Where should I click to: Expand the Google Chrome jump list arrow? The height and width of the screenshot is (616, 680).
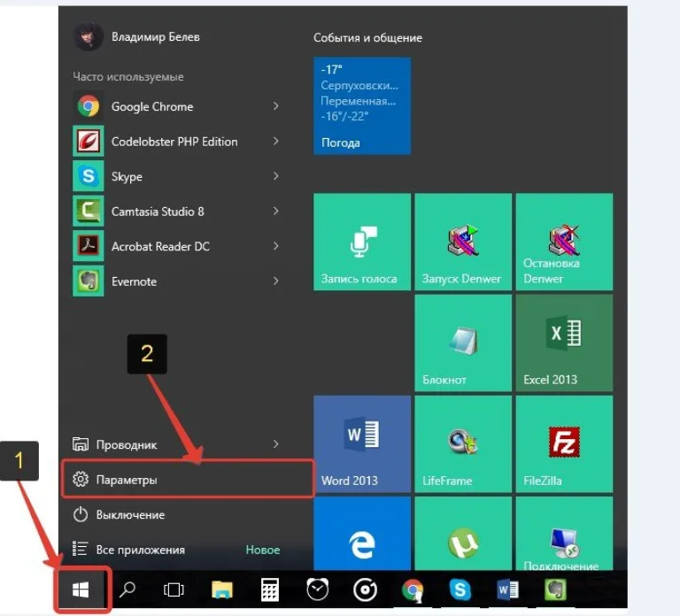point(276,106)
